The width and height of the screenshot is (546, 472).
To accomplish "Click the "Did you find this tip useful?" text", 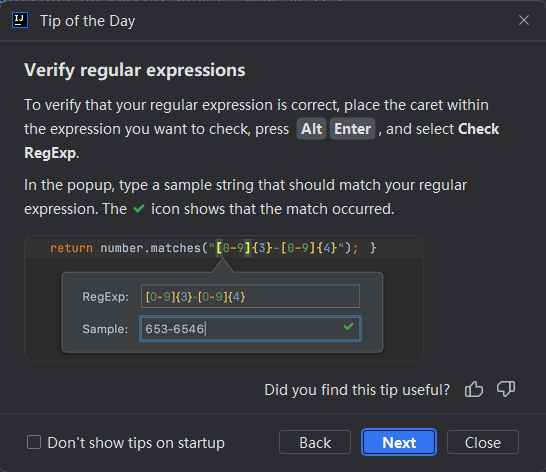I will tap(357, 389).
